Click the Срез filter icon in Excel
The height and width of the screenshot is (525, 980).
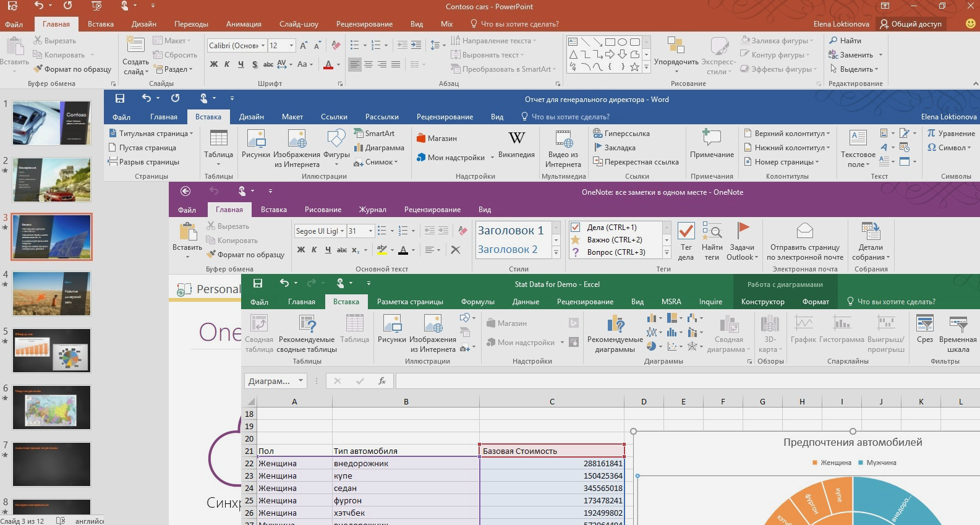click(x=924, y=324)
